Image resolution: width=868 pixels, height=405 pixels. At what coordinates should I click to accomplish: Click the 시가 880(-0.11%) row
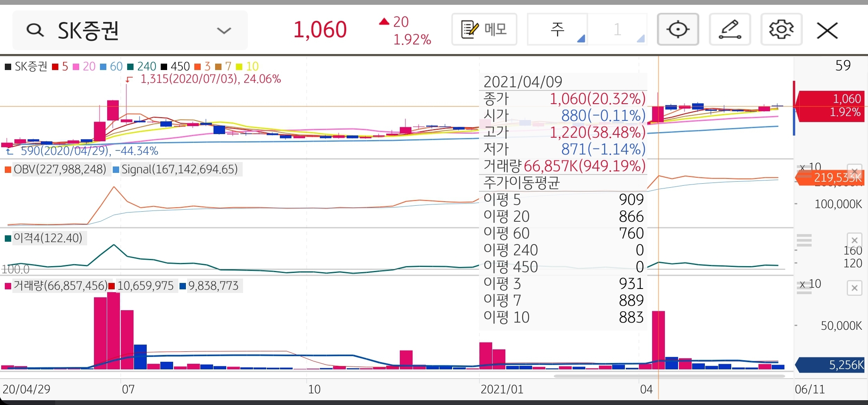564,116
